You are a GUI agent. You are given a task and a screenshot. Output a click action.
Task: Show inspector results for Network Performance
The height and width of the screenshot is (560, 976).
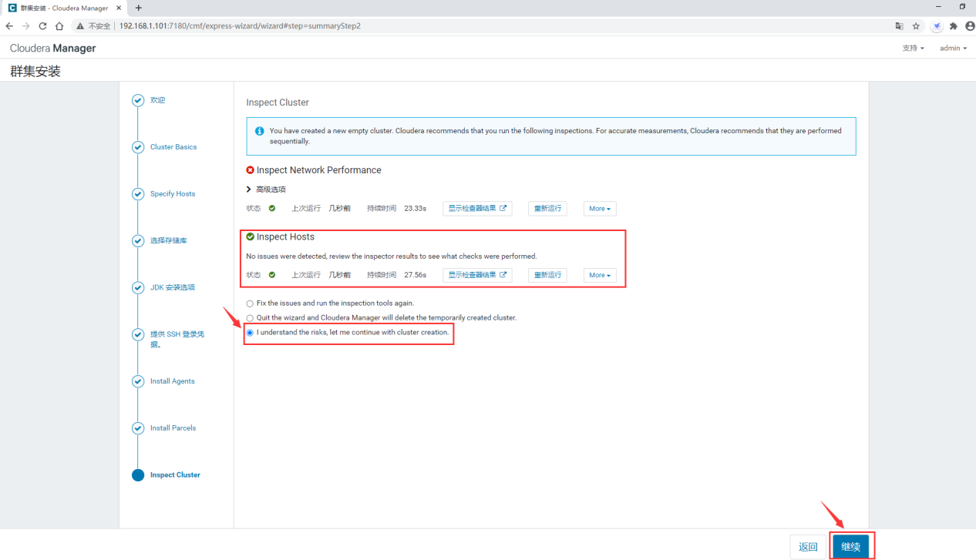pos(477,209)
